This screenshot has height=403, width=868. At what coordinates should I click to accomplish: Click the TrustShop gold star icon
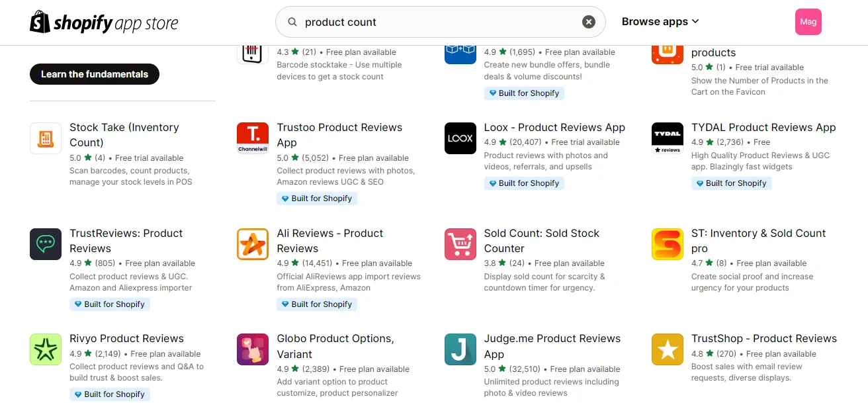(667, 349)
